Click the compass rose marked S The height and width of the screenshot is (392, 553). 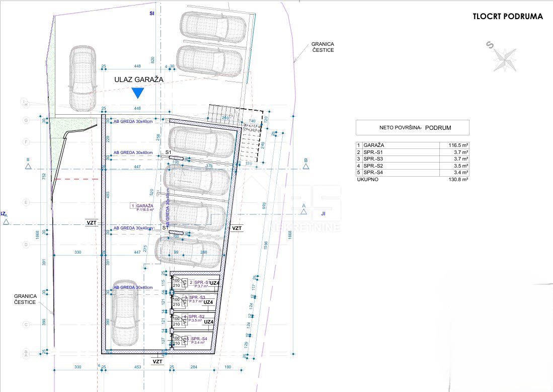[x=503, y=57]
